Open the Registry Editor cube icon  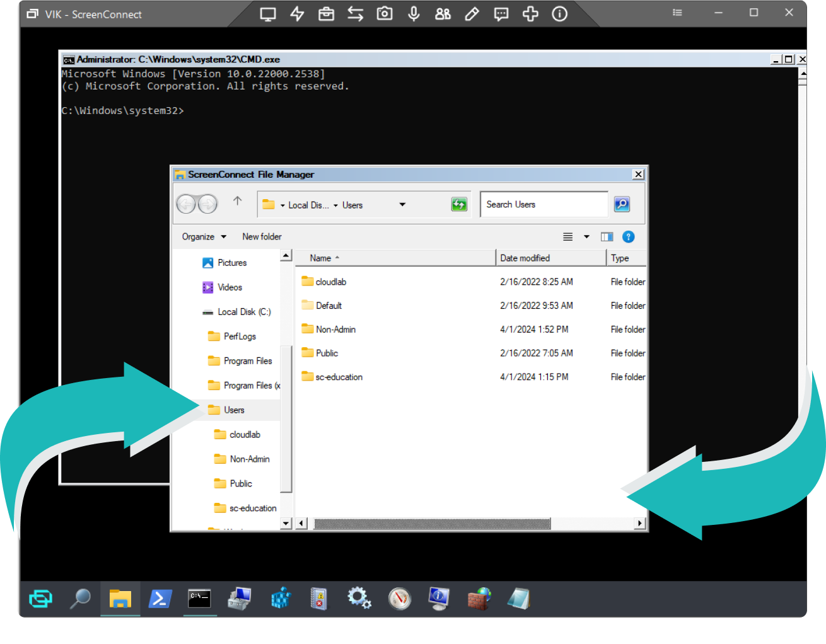tap(281, 598)
